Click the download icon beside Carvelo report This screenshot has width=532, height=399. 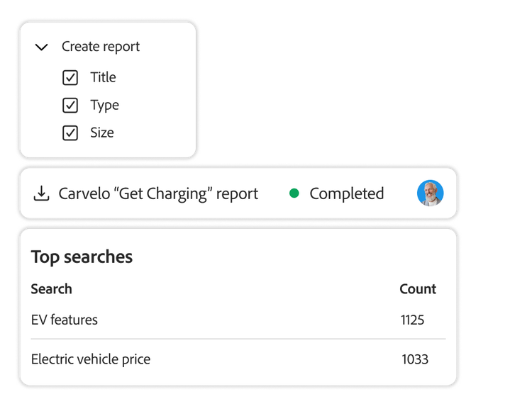42,193
